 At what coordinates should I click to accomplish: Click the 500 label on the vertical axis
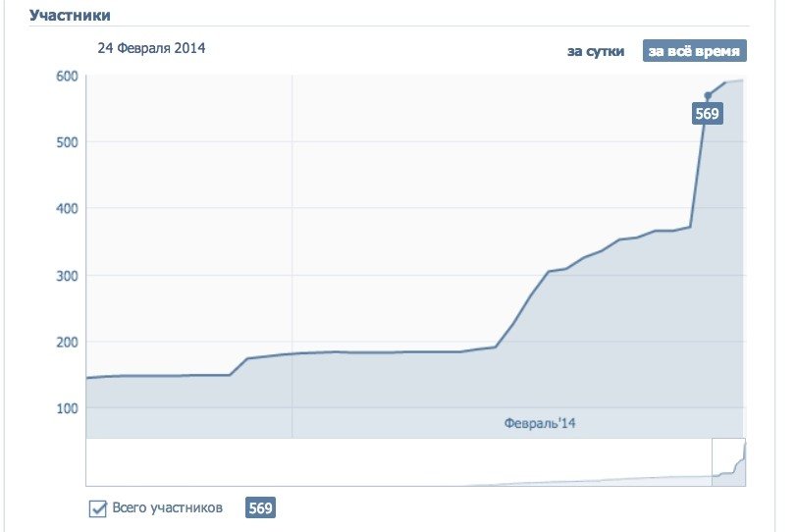point(67,142)
